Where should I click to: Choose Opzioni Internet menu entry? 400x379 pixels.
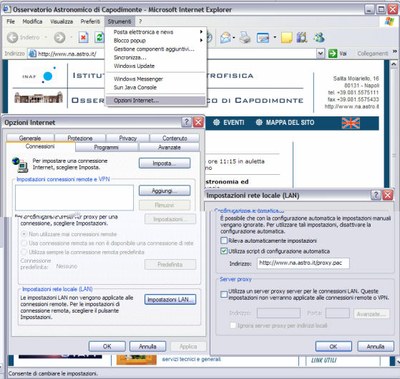[156, 100]
